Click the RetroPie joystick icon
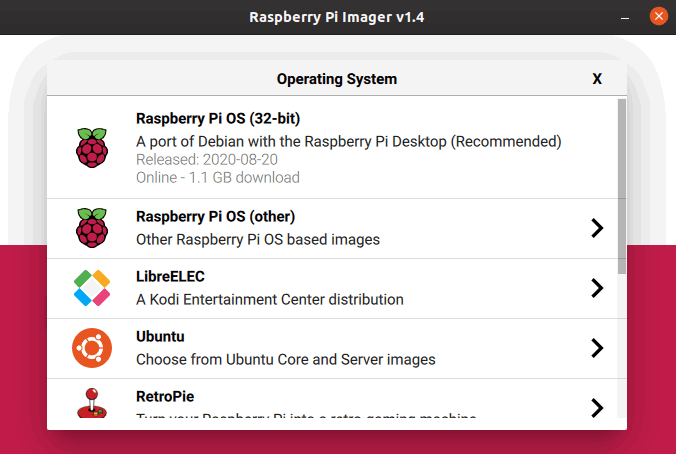 (92, 403)
